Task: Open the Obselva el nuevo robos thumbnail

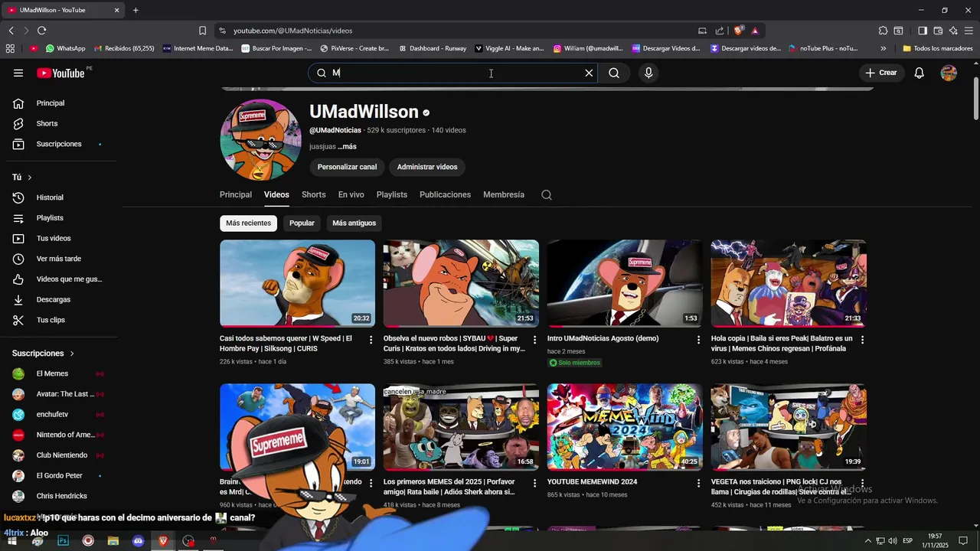Action: click(x=461, y=283)
